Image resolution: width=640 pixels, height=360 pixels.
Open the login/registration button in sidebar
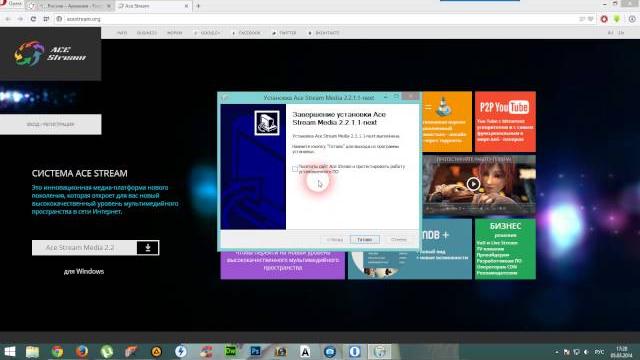[51, 124]
